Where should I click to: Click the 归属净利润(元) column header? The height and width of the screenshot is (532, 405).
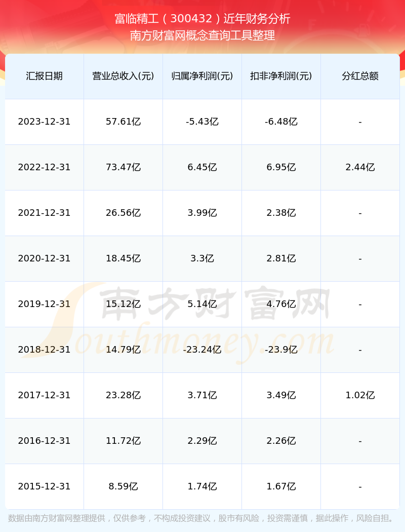click(202, 76)
